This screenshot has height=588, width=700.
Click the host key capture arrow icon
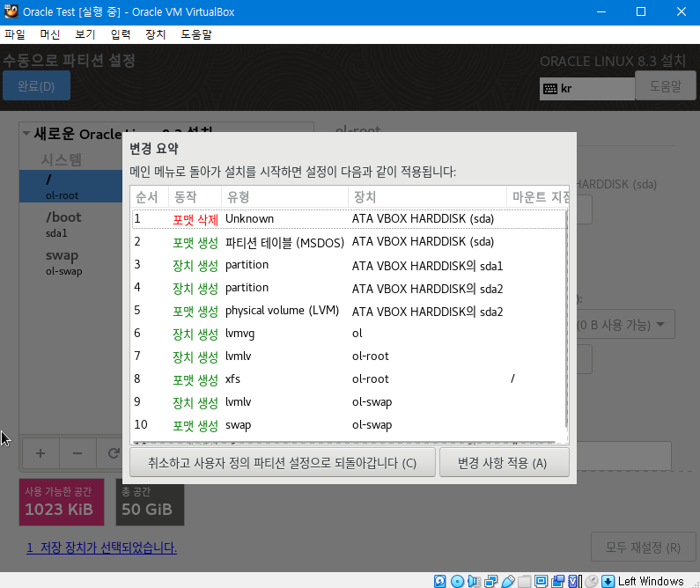608,581
